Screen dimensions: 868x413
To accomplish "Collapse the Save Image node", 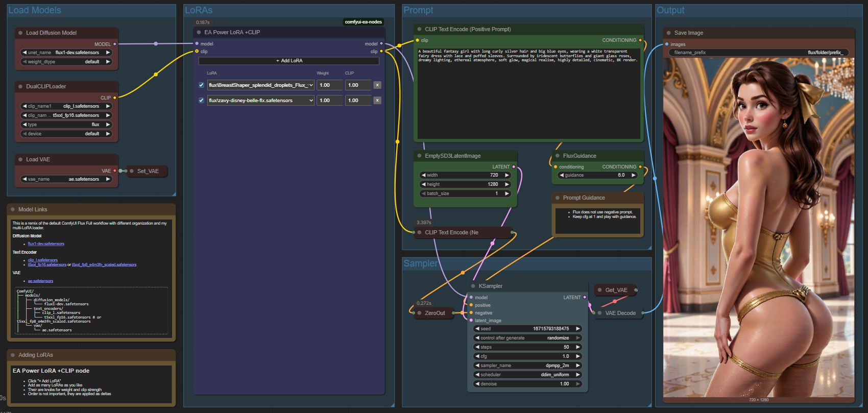I will click(x=668, y=33).
